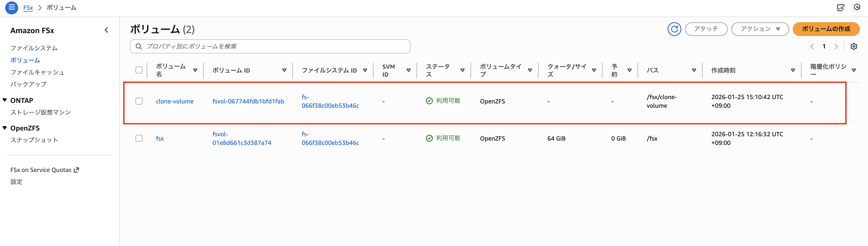Image resolution: width=868 pixels, height=246 pixels.
Task: Open ボリューム in the sidebar
Action: pyautogui.click(x=25, y=60)
